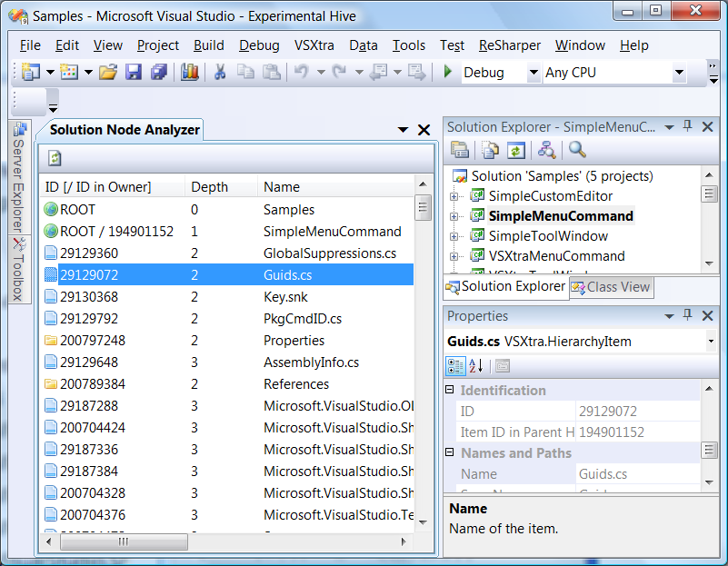Click the Navigate Forward toolbar icon
The width and height of the screenshot is (728, 566).
point(416,72)
